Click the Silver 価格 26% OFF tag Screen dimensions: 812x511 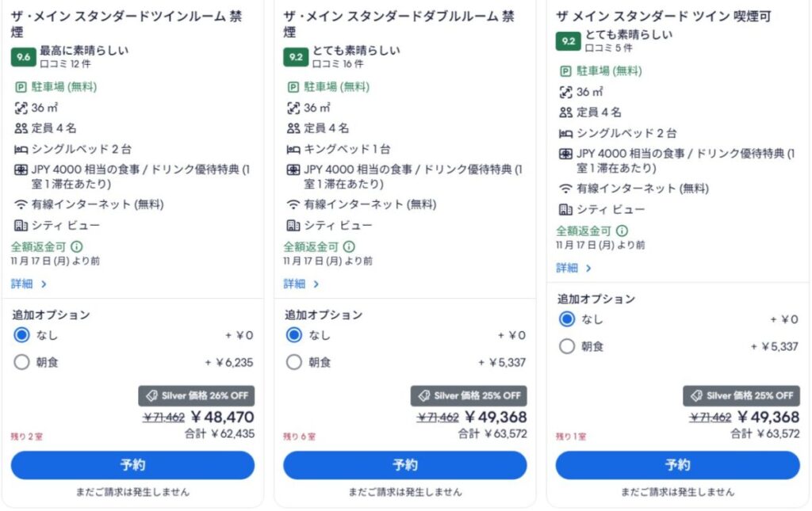[197, 395]
